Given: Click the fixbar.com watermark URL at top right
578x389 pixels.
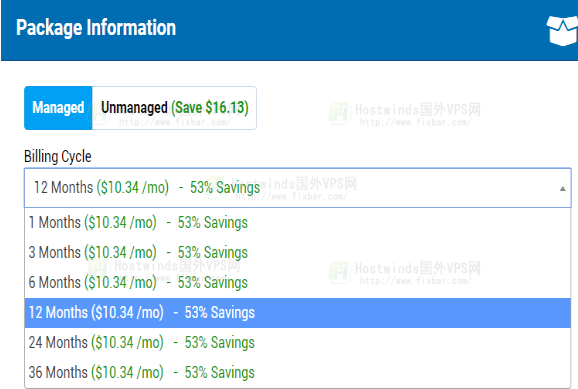Looking at the screenshot, I should coord(415,122).
